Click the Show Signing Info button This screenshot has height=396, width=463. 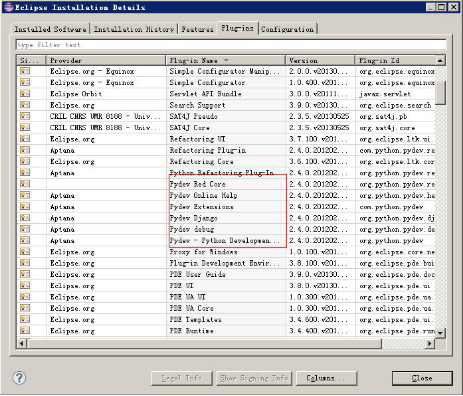(254, 378)
